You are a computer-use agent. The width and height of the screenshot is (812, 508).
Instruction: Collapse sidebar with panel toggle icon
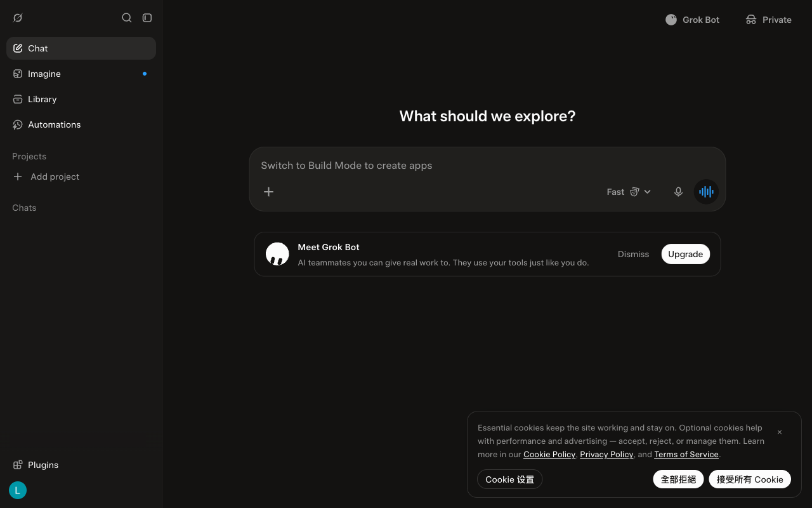pos(147,18)
